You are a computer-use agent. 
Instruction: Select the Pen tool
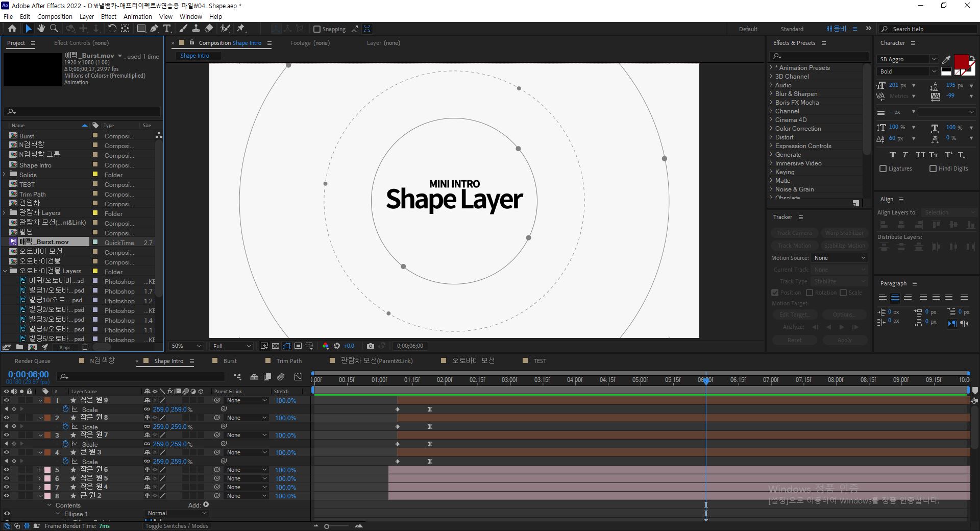[154, 29]
